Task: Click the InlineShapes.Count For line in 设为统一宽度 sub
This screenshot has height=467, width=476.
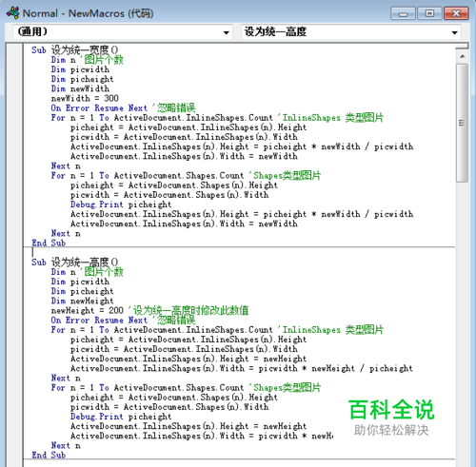Action: 217,118
